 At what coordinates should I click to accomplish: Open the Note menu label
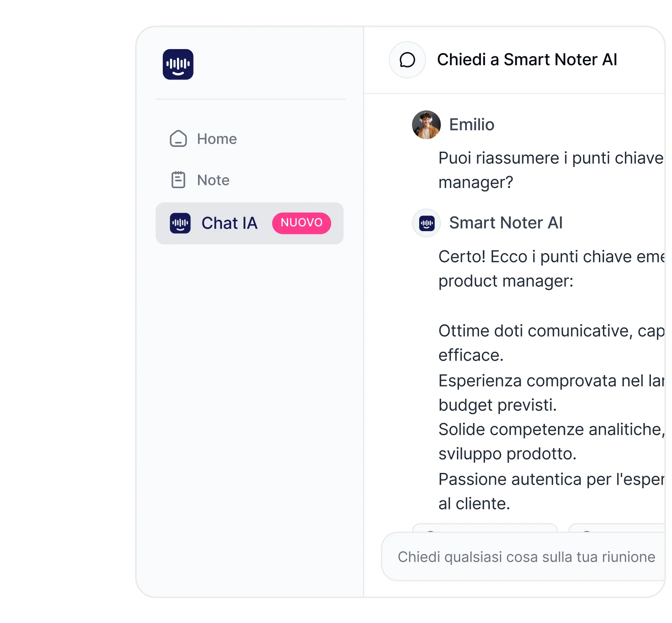coord(213,180)
